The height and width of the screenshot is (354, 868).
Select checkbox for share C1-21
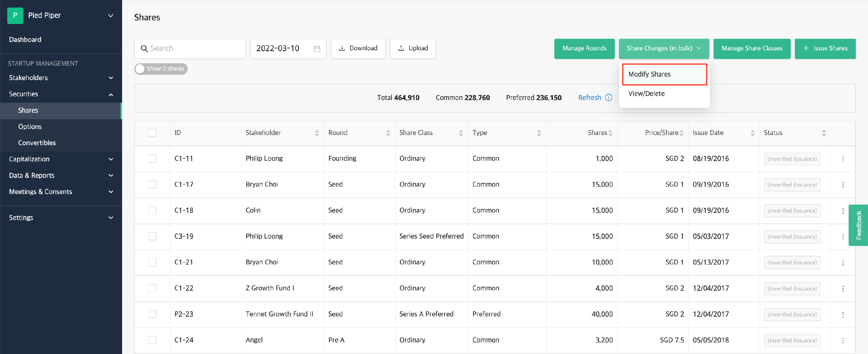[x=152, y=262]
